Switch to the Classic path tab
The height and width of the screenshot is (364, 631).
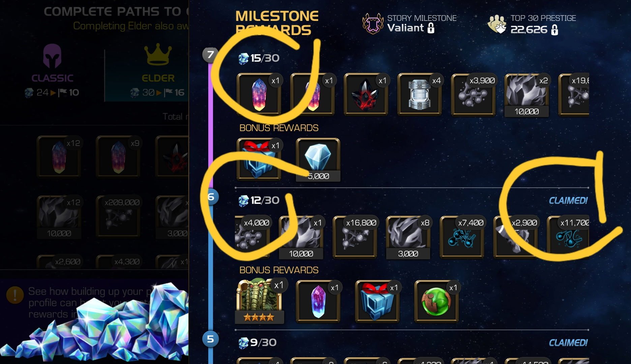52,71
